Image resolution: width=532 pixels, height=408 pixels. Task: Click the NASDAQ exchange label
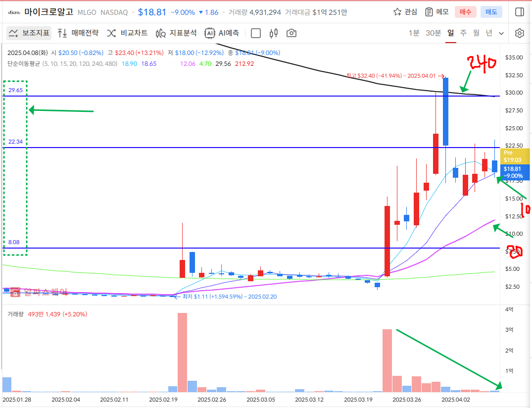click(114, 12)
